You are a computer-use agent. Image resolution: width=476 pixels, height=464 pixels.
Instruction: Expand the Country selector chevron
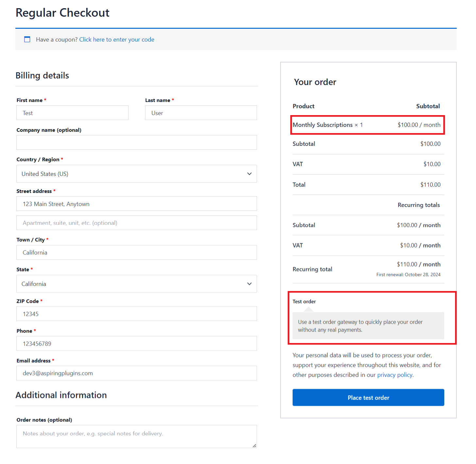[x=249, y=174]
